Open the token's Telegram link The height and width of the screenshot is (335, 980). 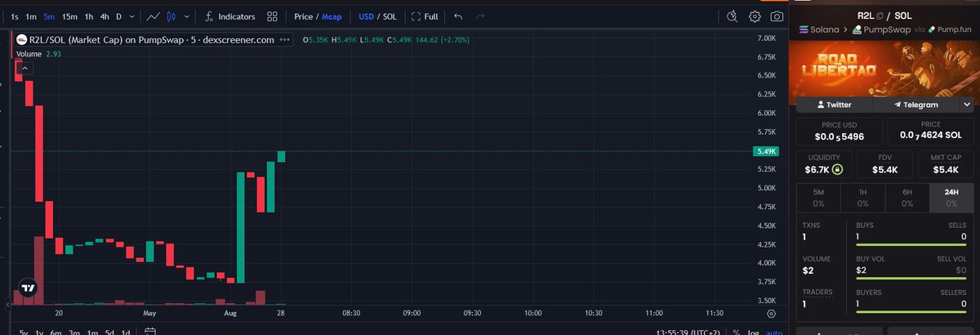(x=915, y=105)
